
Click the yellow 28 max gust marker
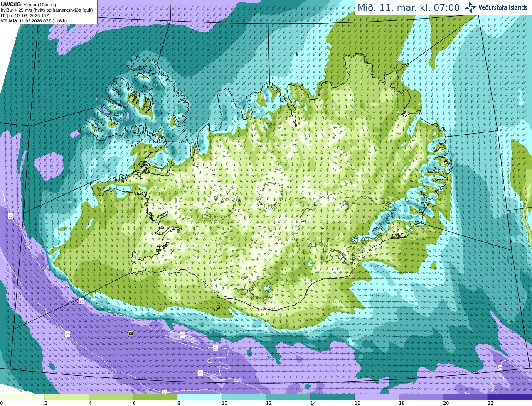(x=131, y=333)
